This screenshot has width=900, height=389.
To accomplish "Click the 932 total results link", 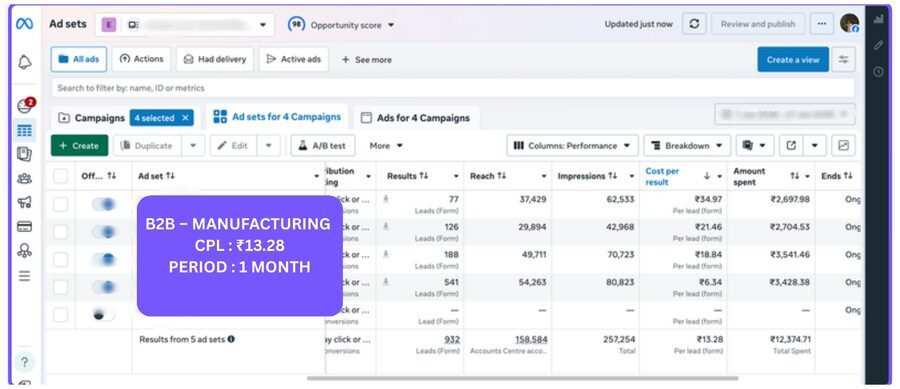I will pyautogui.click(x=452, y=340).
